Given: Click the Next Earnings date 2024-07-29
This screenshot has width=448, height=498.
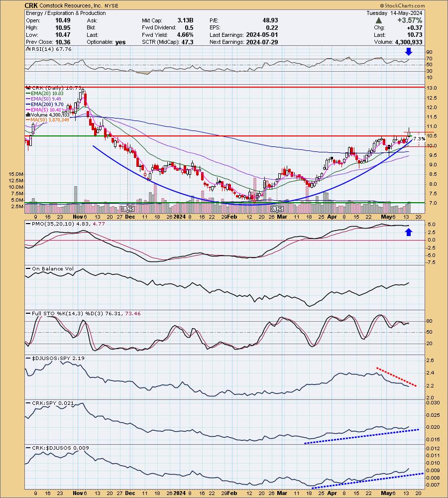Looking at the screenshot, I should [x=262, y=42].
